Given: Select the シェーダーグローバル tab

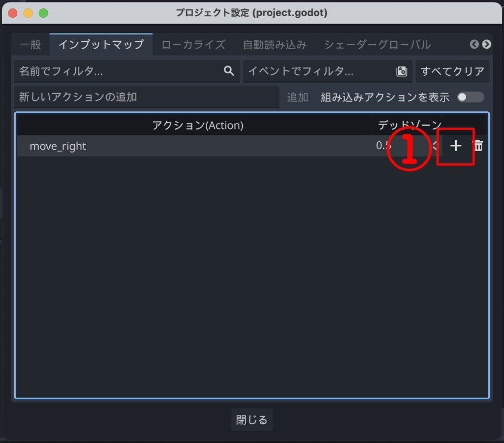Looking at the screenshot, I should 378,45.
